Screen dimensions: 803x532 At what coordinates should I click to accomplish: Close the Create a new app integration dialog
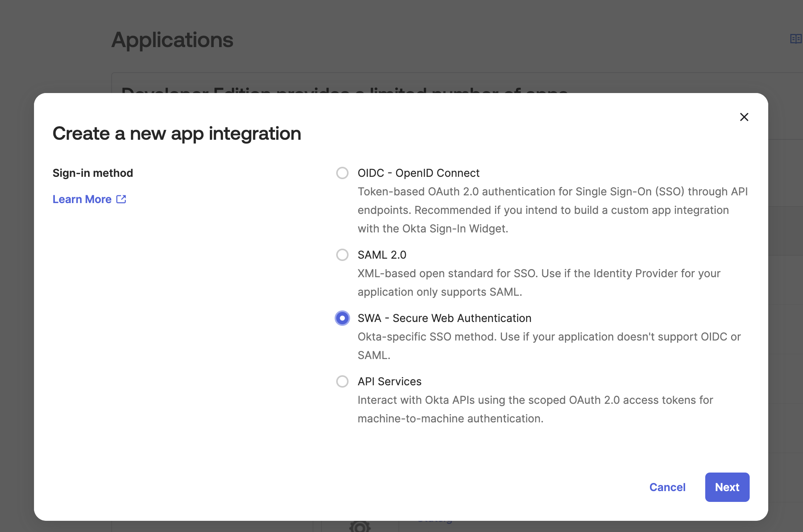(743, 117)
